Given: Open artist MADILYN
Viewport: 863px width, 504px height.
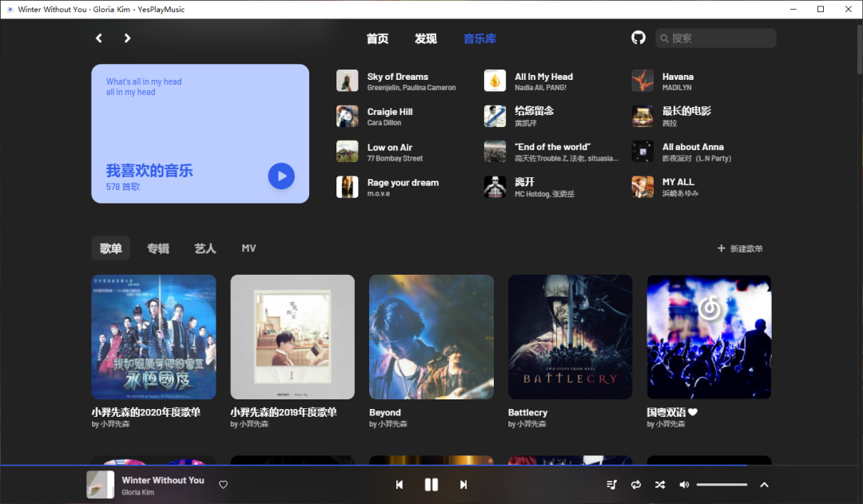Looking at the screenshot, I should (677, 88).
